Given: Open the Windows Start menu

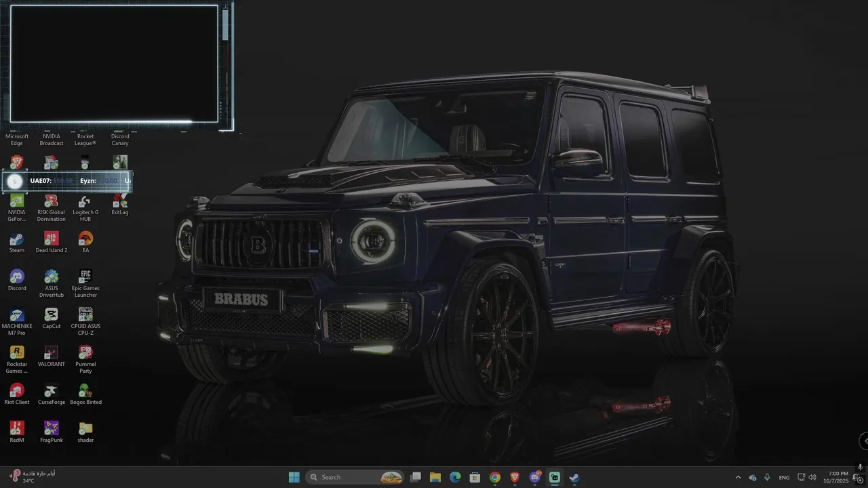Looking at the screenshot, I should (294, 477).
